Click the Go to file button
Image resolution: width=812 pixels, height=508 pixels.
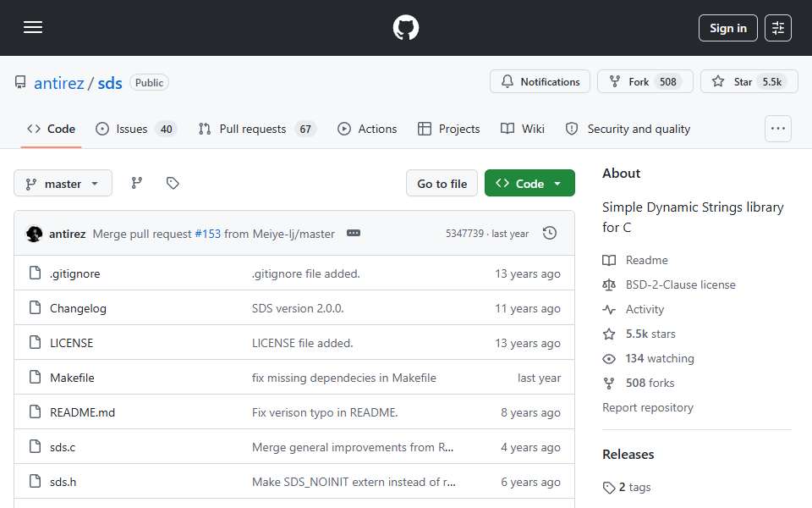click(x=442, y=183)
